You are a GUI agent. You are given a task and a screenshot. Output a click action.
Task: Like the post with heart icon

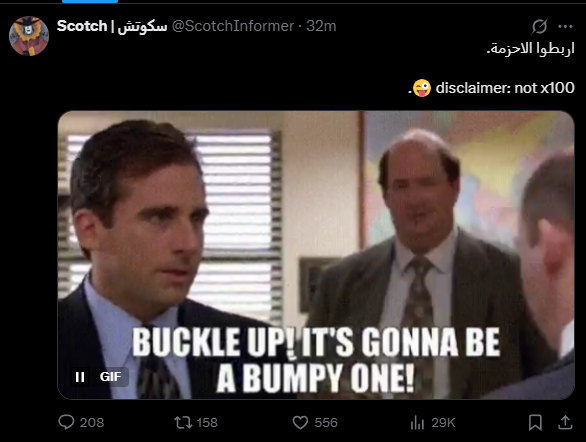point(300,423)
